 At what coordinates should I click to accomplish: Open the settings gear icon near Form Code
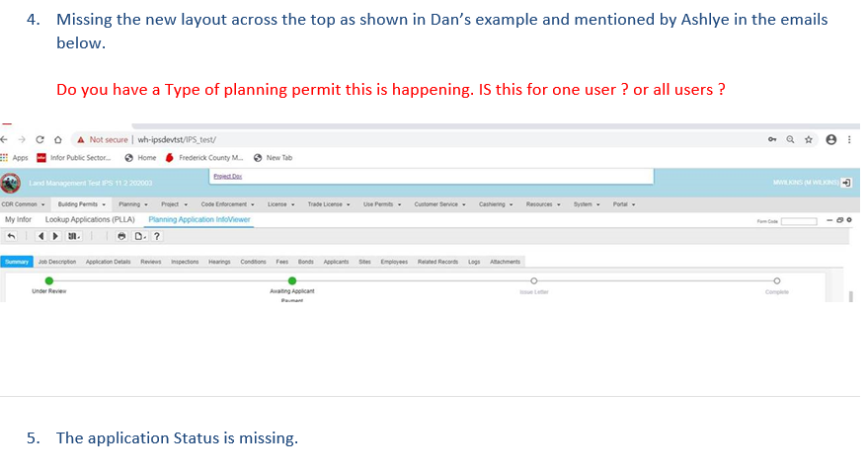point(849,220)
